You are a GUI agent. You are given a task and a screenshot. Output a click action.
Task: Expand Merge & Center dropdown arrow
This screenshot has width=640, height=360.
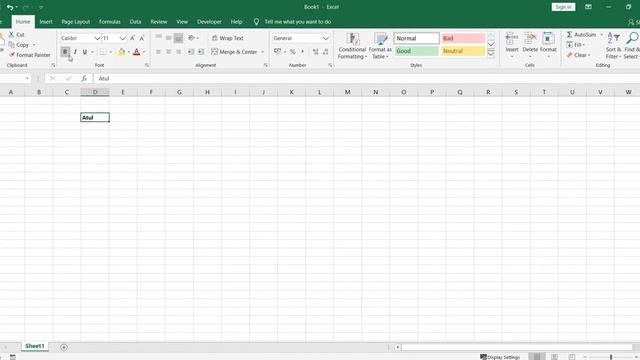(x=262, y=52)
